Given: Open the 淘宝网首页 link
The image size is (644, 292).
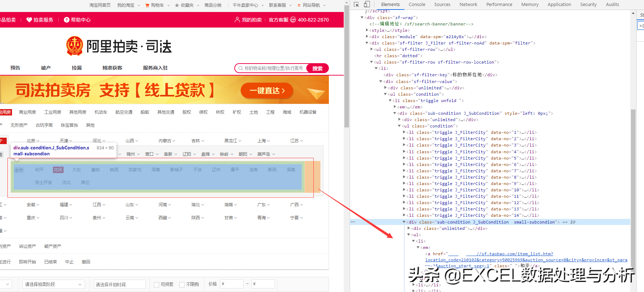Looking at the screenshot, I should click(x=100, y=5).
